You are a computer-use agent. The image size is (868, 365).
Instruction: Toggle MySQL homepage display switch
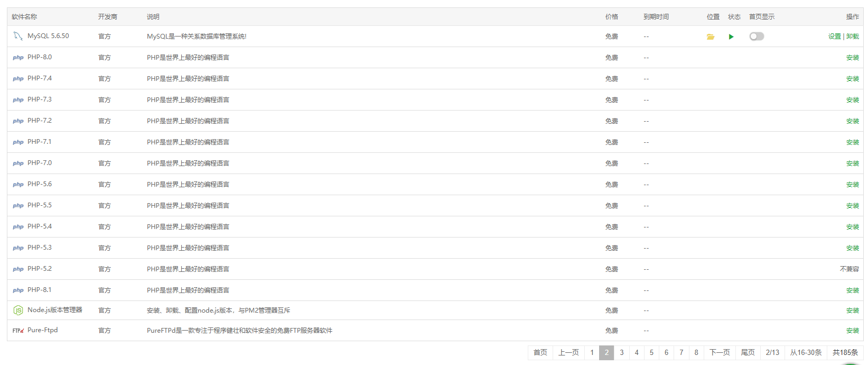757,36
